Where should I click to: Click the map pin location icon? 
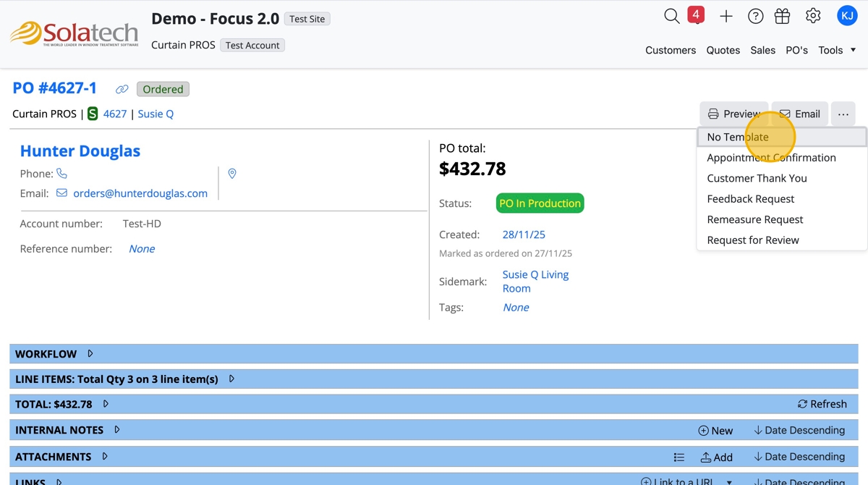point(232,174)
